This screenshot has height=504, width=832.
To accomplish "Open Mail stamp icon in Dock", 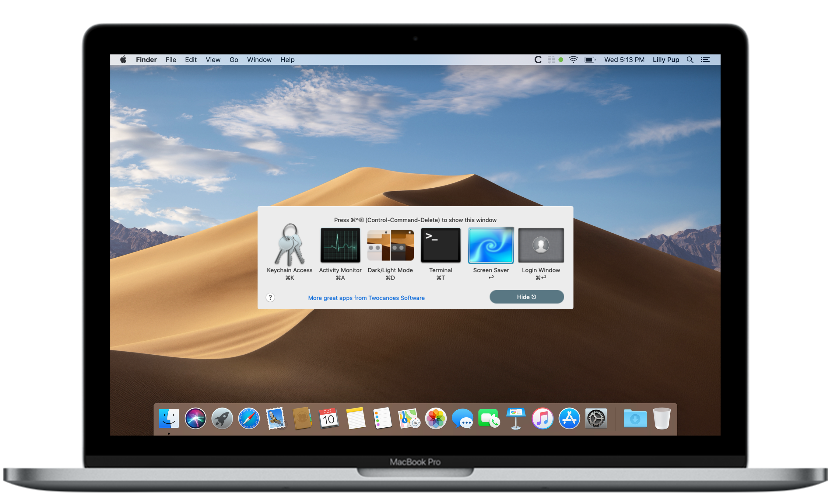I will coord(276,418).
